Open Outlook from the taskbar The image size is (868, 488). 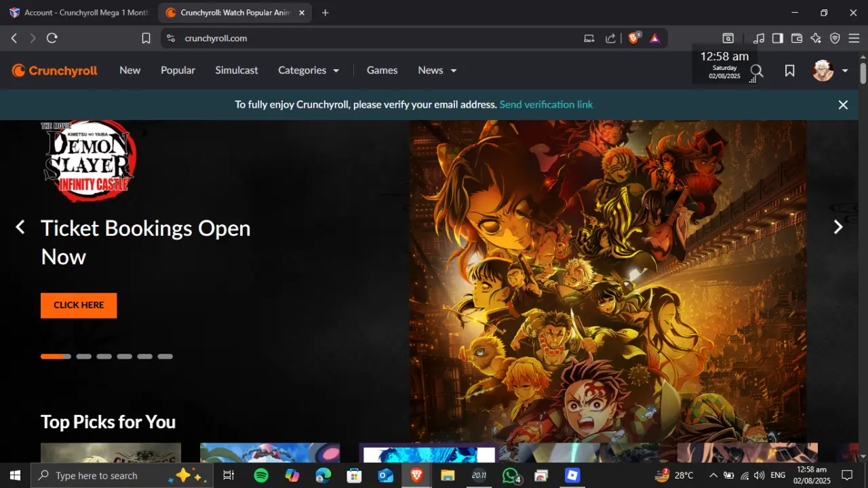point(385,476)
